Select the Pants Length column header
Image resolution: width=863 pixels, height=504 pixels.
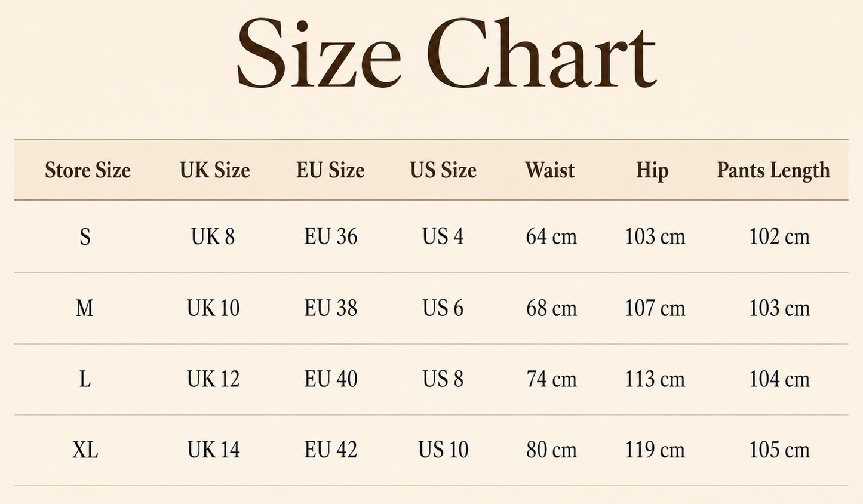(x=773, y=171)
